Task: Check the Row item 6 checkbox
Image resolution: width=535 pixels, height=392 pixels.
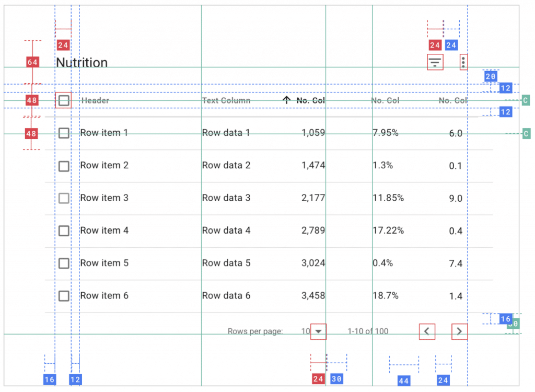Action: [64, 296]
